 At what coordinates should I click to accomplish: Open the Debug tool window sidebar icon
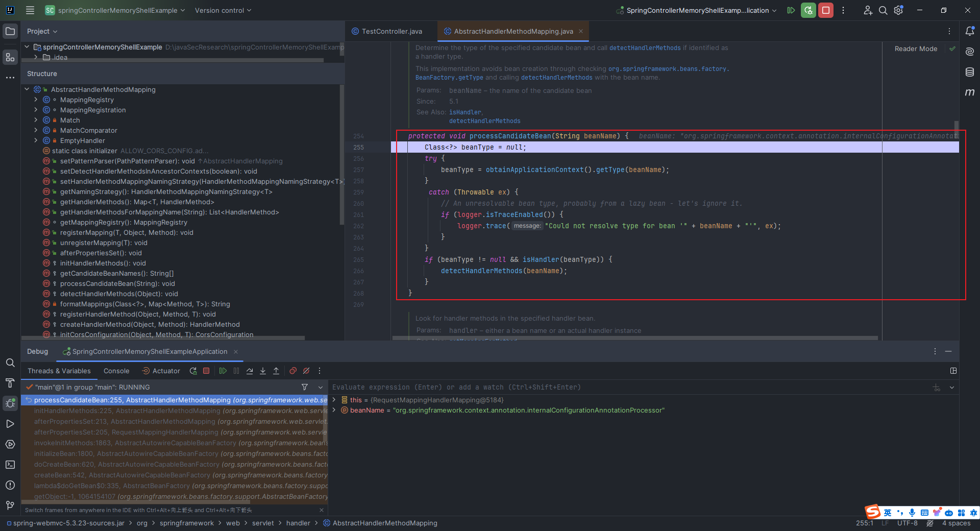click(x=10, y=403)
